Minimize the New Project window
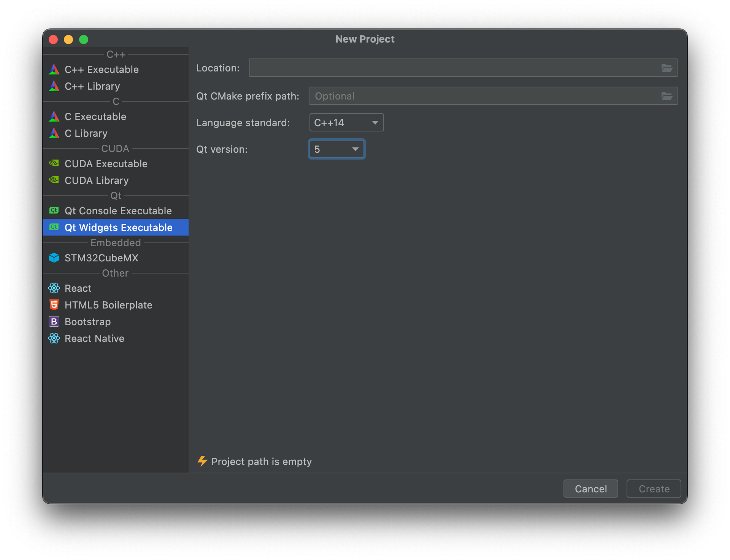The width and height of the screenshot is (730, 560). (x=68, y=40)
